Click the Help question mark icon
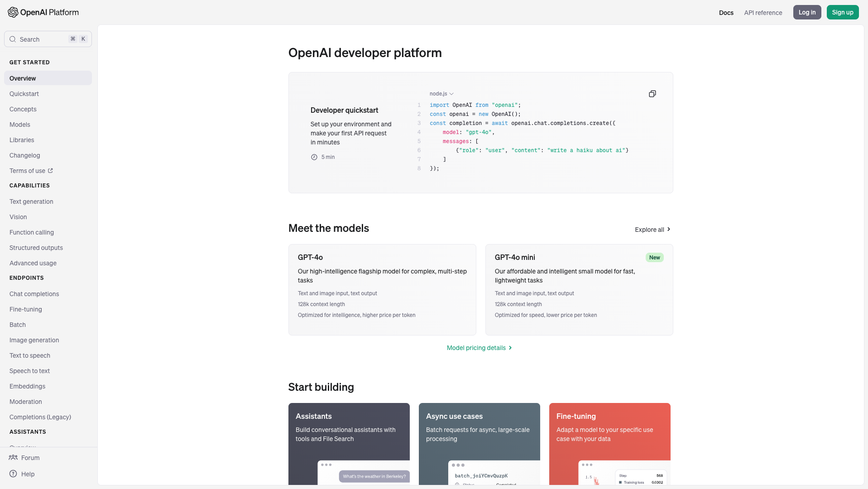868x489 pixels. tap(13, 474)
